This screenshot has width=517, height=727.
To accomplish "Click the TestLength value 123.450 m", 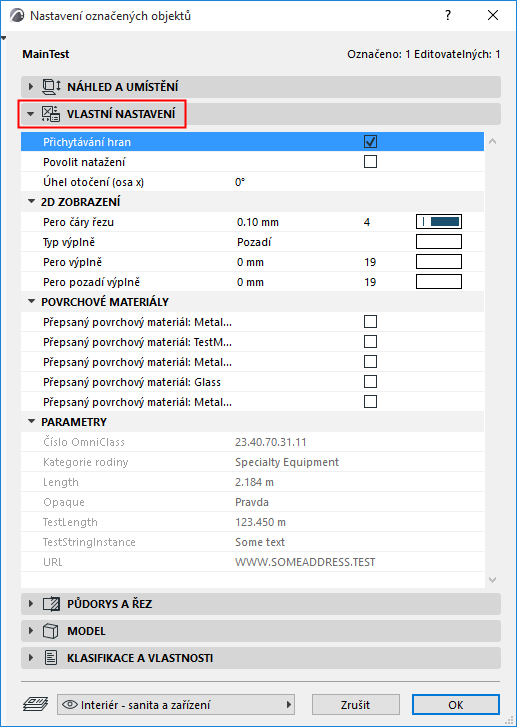I will point(260,522).
